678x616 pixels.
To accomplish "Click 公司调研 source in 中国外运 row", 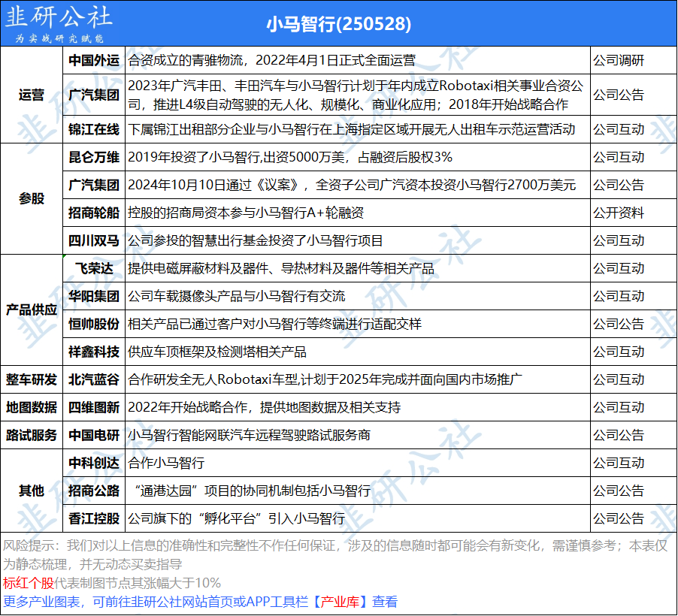I will [619, 60].
